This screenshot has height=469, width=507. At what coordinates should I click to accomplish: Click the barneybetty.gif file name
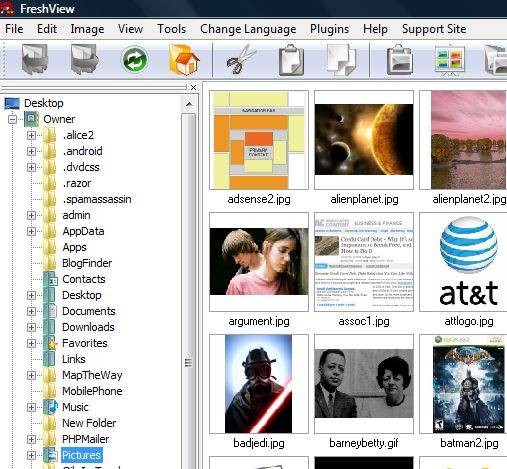point(364,443)
